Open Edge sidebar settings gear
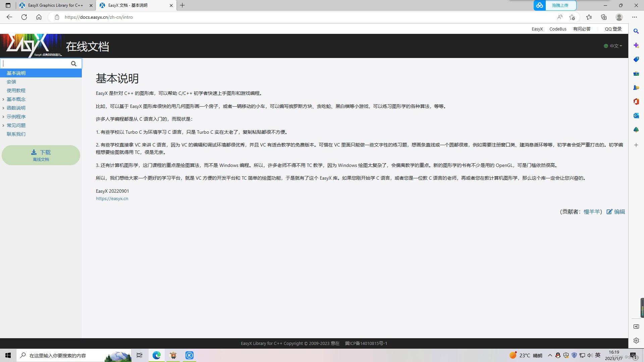Screen dimensions: 644x362 [636, 341]
